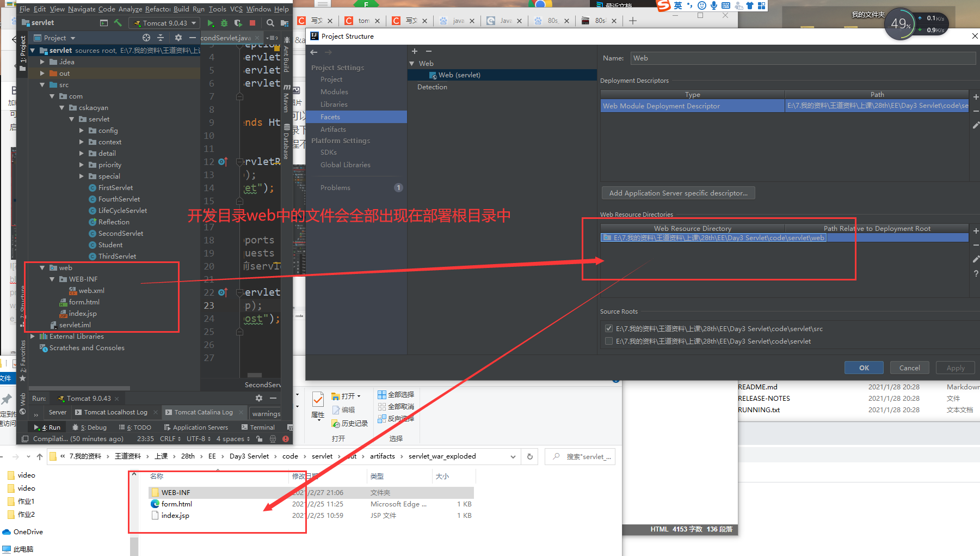Click the Build Project hammer icon

[x=118, y=23]
